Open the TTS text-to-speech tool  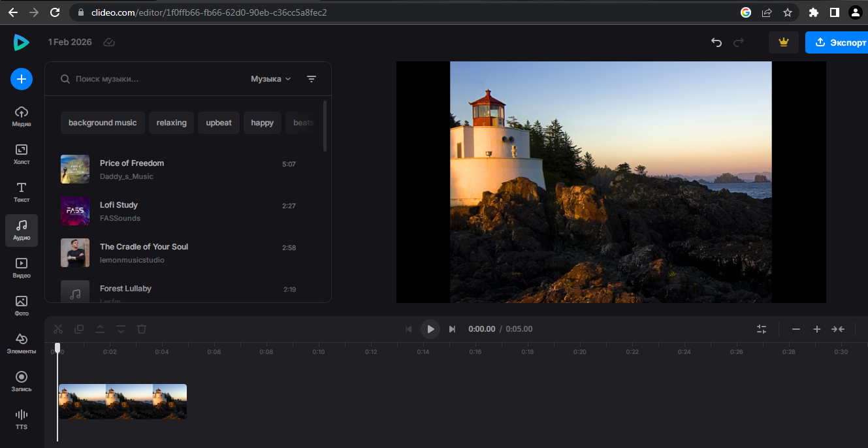click(22, 419)
